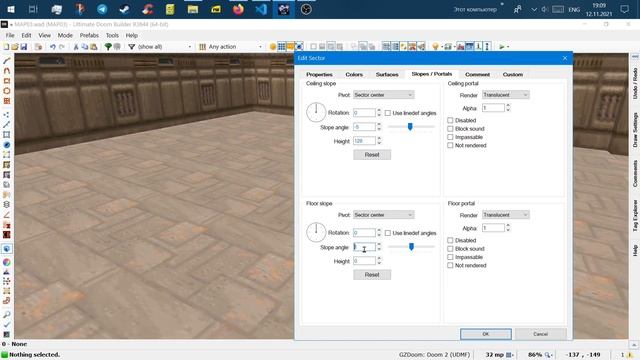Switch to Linedefs mode in the left sidebar
The image size is (640, 360).
pyautogui.click(x=7, y=124)
